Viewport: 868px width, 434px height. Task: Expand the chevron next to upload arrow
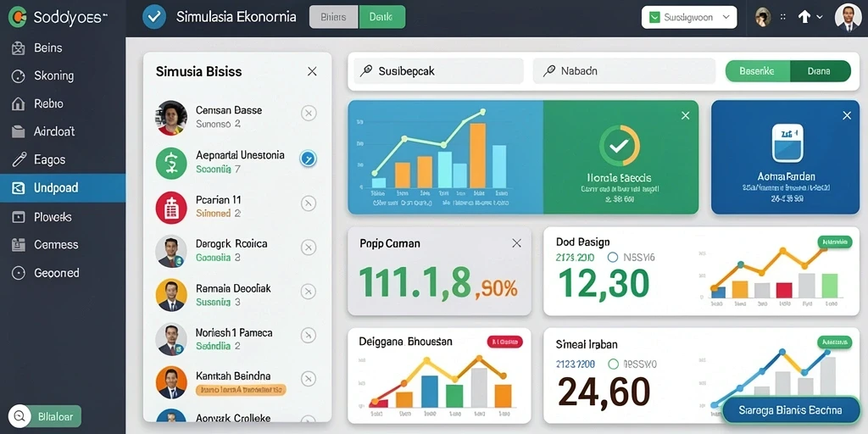[x=820, y=17]
